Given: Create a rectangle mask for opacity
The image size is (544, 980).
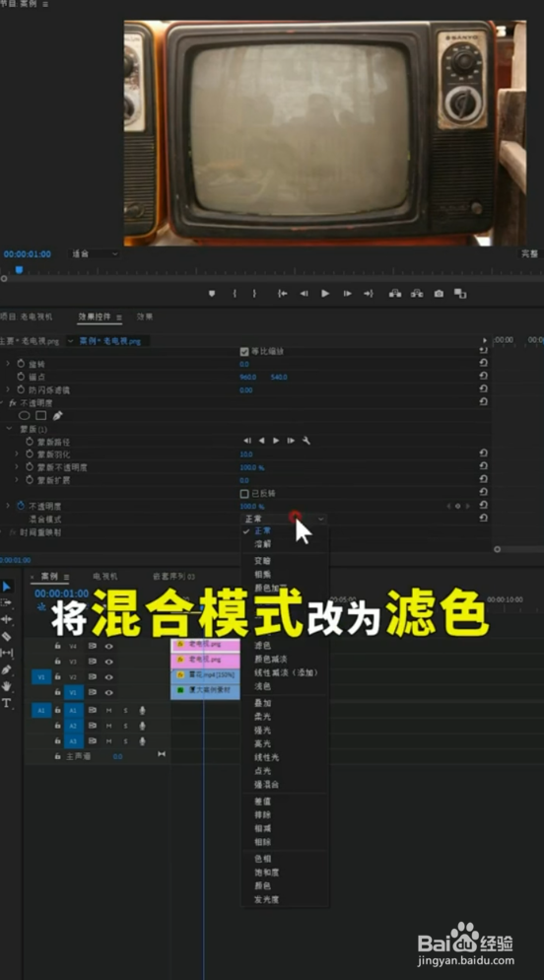Looking at the screenshot, I should tap(40, 416).
